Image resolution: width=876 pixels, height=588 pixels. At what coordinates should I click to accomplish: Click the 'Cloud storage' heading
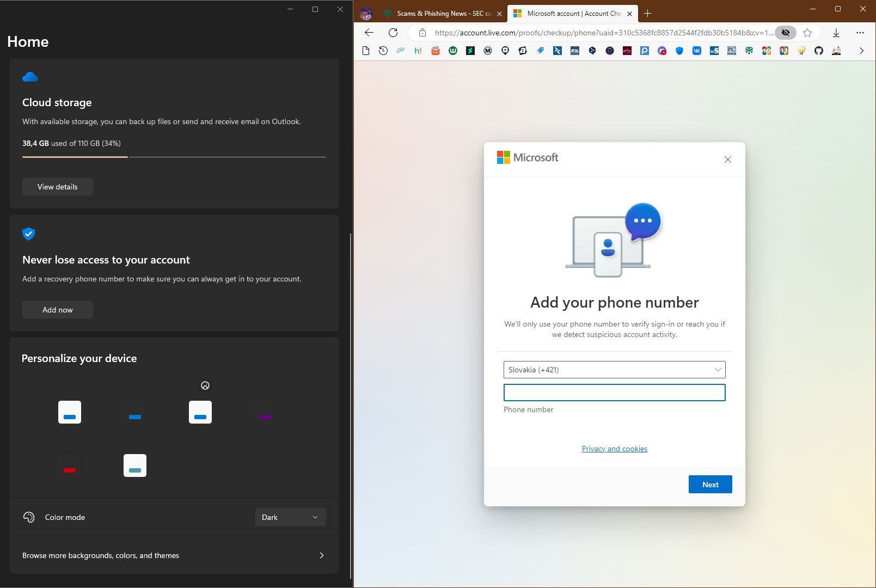[x=57, y=102]
